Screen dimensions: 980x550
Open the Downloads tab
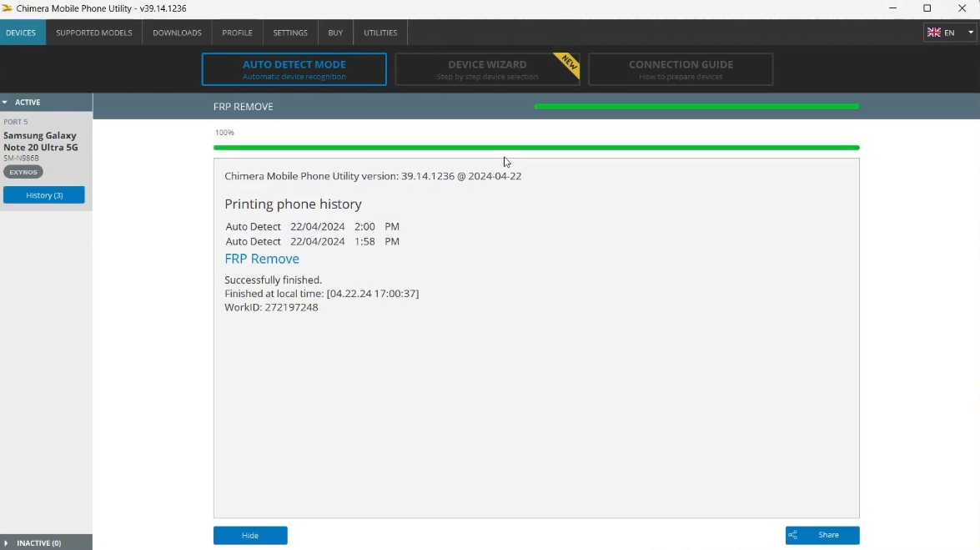(x=177, y=33)
